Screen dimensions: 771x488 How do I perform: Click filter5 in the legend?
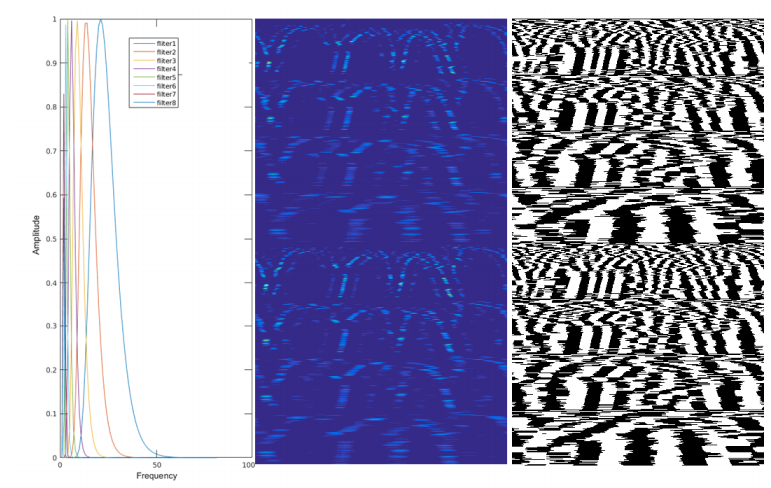click(x=166, y=78)
